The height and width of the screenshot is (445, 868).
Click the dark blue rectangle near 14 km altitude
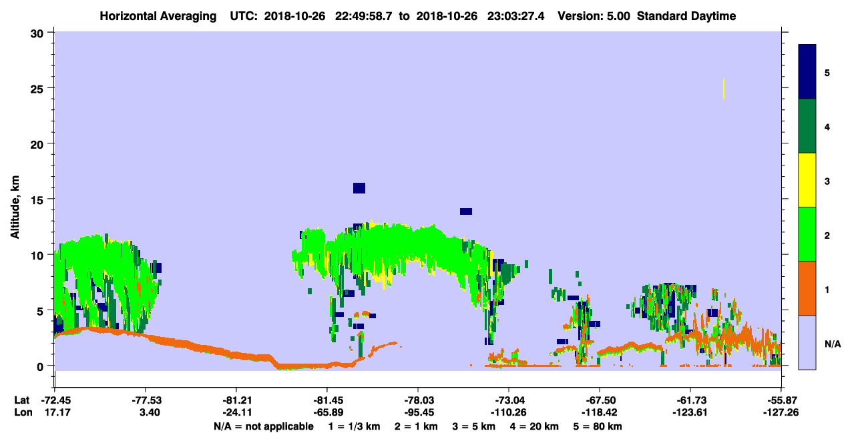466,211
